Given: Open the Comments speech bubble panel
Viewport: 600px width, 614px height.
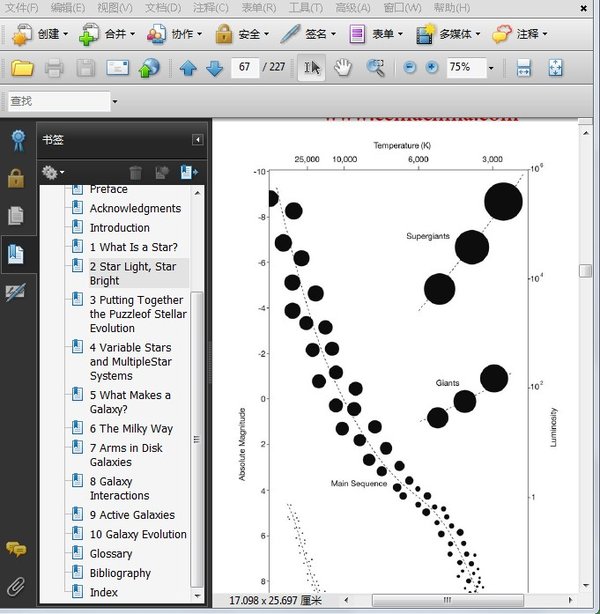Looking at the screenshot, I should (16, 549).
